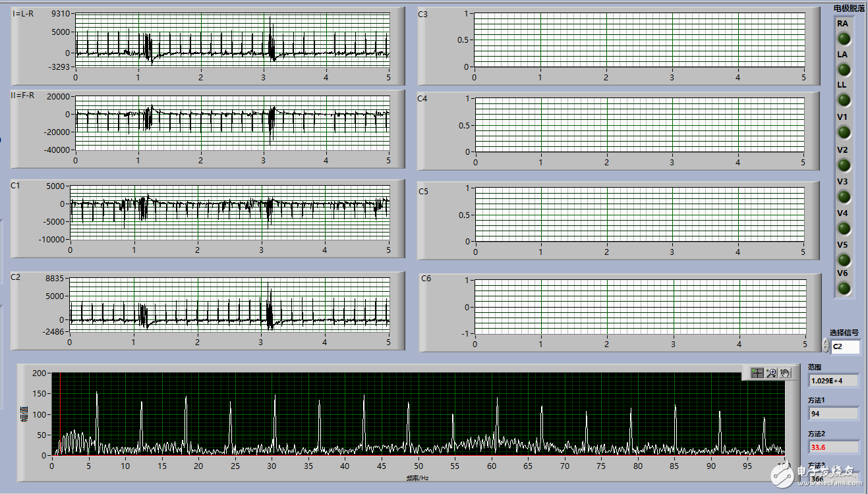Image resolution: width=868 pixels, height=494 pixels.
Task: Click the empty C5 graph plot
Action: coord(639,215)
